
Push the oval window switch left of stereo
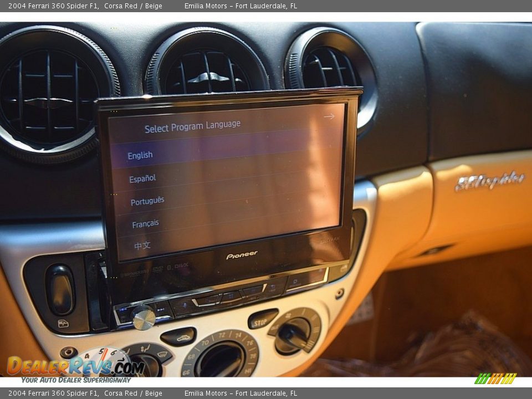[61, 290]
